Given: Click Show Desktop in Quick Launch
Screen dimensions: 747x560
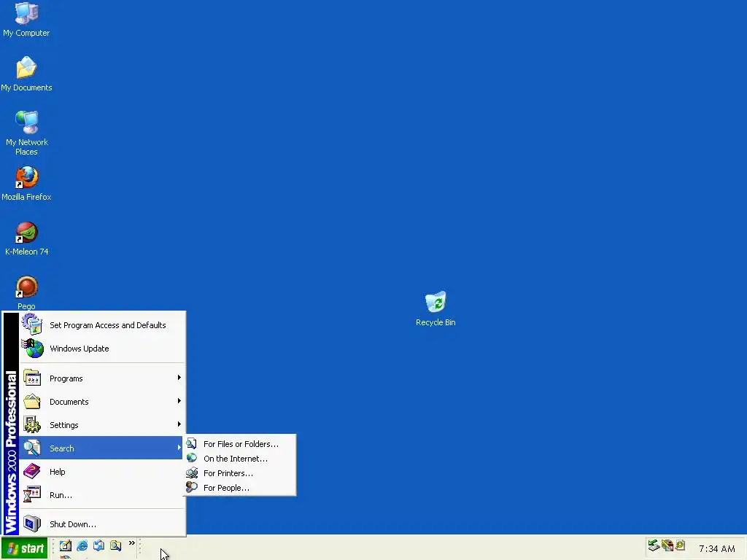Looking at the screenshot, I should (x=66, y=545).
